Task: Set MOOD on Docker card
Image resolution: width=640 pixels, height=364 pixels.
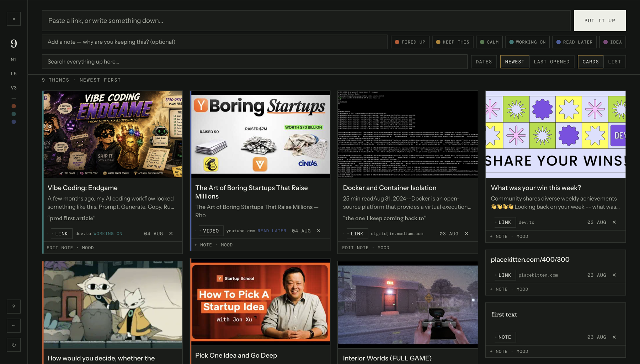Action: click(x=383, y=248)
